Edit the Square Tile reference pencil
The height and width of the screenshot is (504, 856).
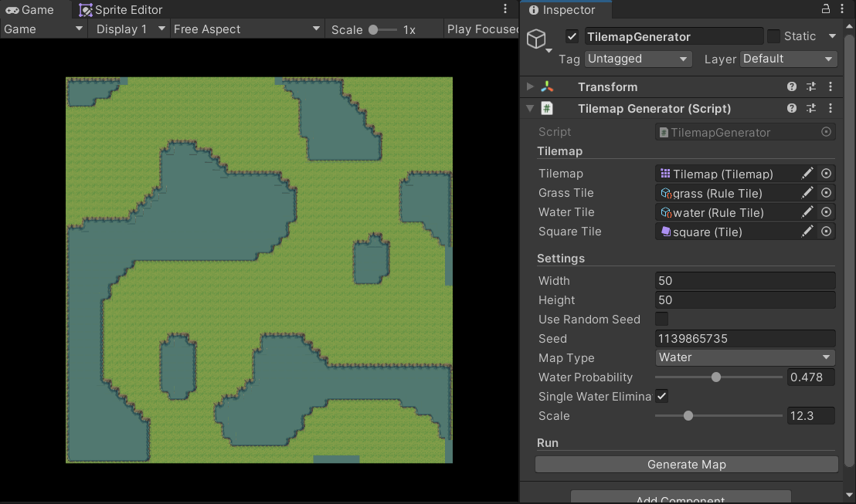(x=807, y=232)
